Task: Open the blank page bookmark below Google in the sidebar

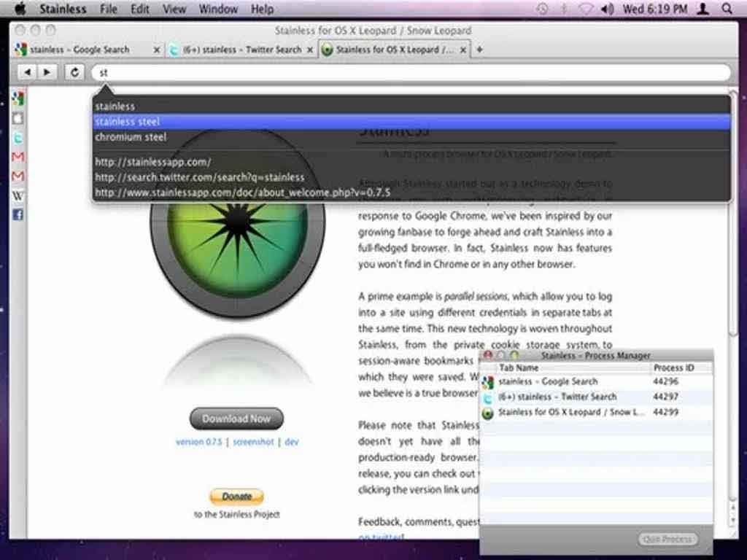Action: [x=18, y=119]
